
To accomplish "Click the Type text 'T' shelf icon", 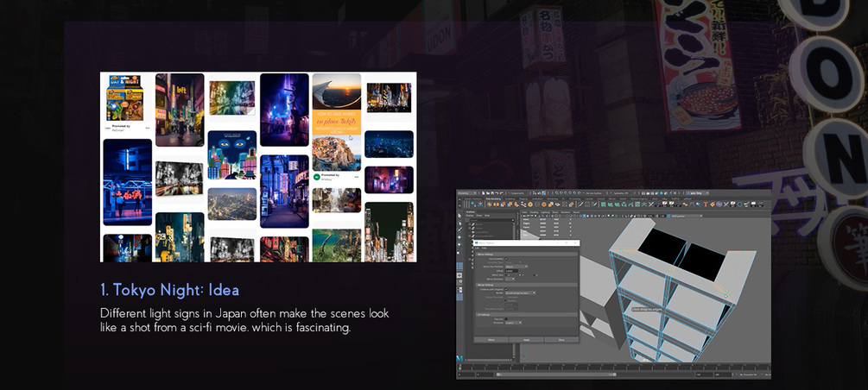I will [706, 204].
